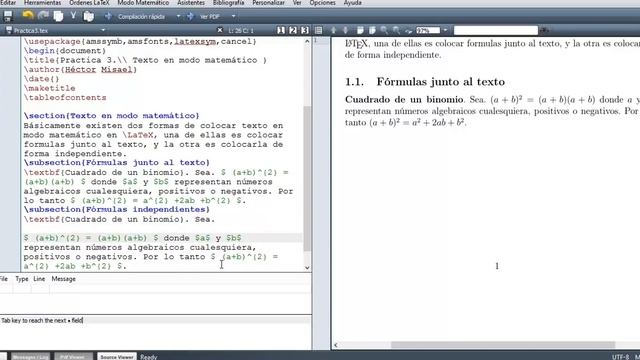Click the Save file toolbar icon
640x360 pixels.
[8, 16]
